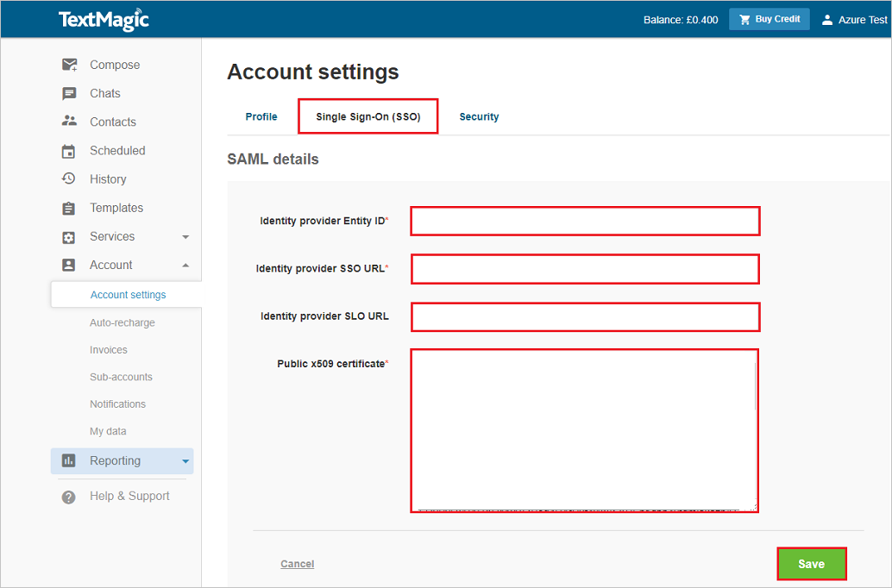Viewport: 892px width, 588px height.
Task: Open Compose using the envelope icon
Action: (69, 64)
